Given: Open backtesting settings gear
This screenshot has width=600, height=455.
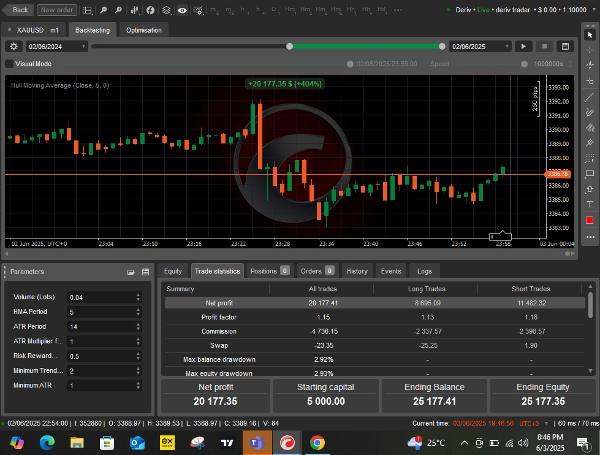Looking at the screenshot, I should click(x=14, y=46).
